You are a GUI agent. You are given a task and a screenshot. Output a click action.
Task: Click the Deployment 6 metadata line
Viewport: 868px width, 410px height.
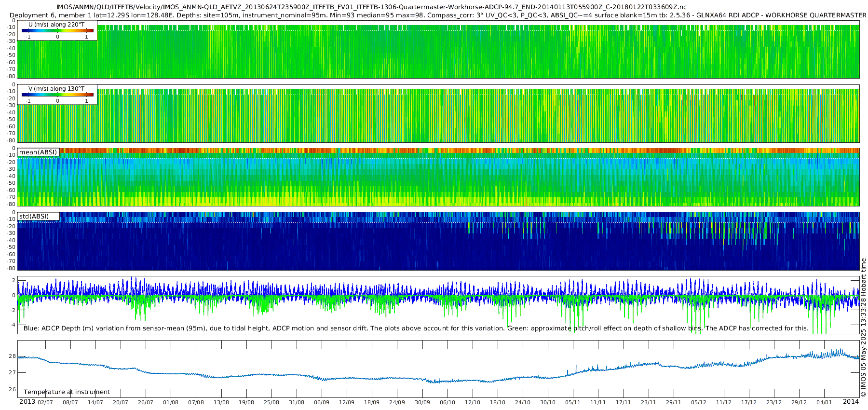(x=434, y=15)
